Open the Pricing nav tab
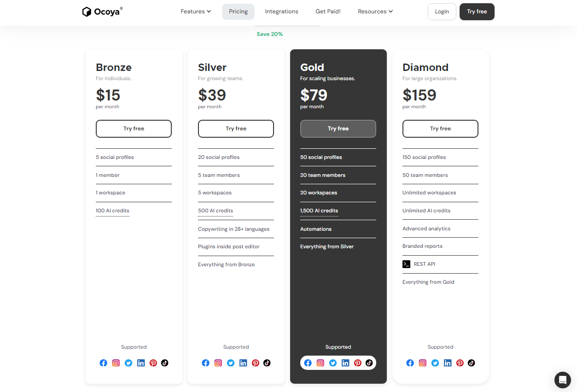Screen dimensions: 577x392 pos(239,12)
